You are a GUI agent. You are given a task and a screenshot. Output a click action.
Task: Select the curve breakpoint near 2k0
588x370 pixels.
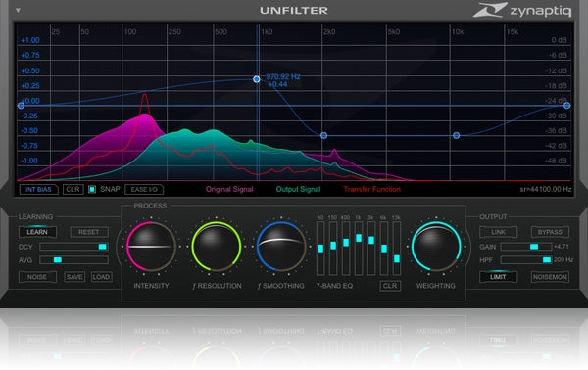[x=324, y=135]
